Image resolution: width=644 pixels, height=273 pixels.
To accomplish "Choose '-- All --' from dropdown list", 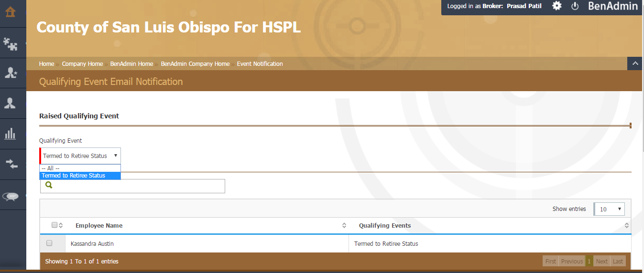I will (80, 168).
